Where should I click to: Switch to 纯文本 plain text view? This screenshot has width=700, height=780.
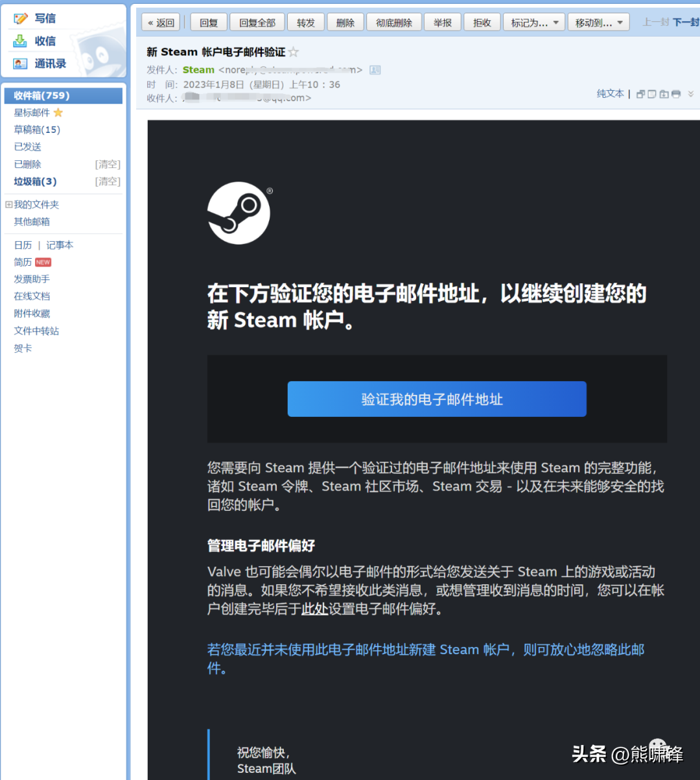pyautogui.click(x=610, y=94)
